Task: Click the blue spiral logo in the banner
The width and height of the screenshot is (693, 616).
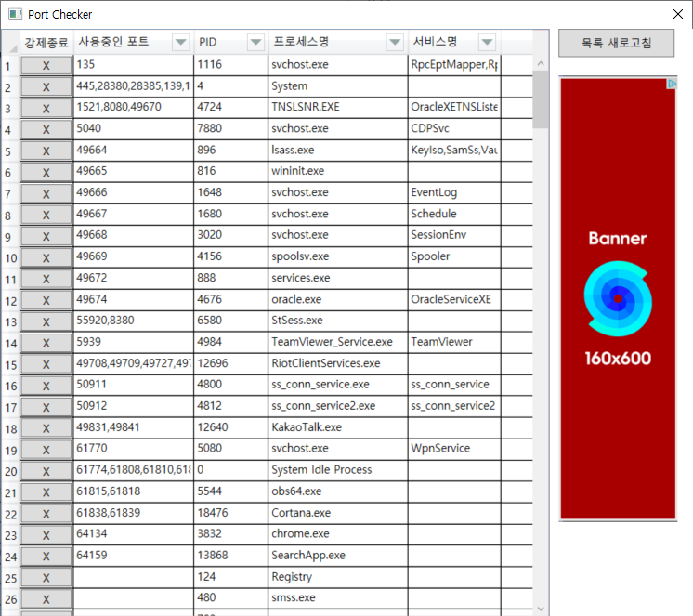Action: point(617,297)
